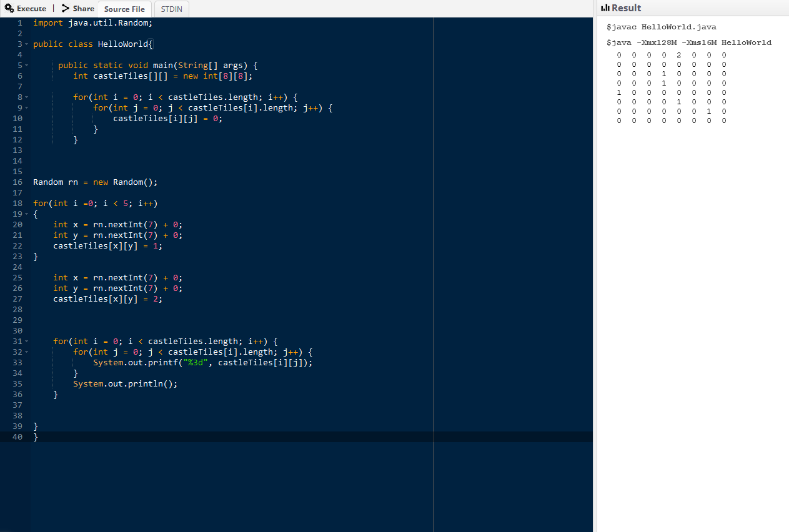
Task: Click 'int x = rn.nextInt(7) + 0;' on line 25
Action: pyautogui.click(x=118, y=278)
